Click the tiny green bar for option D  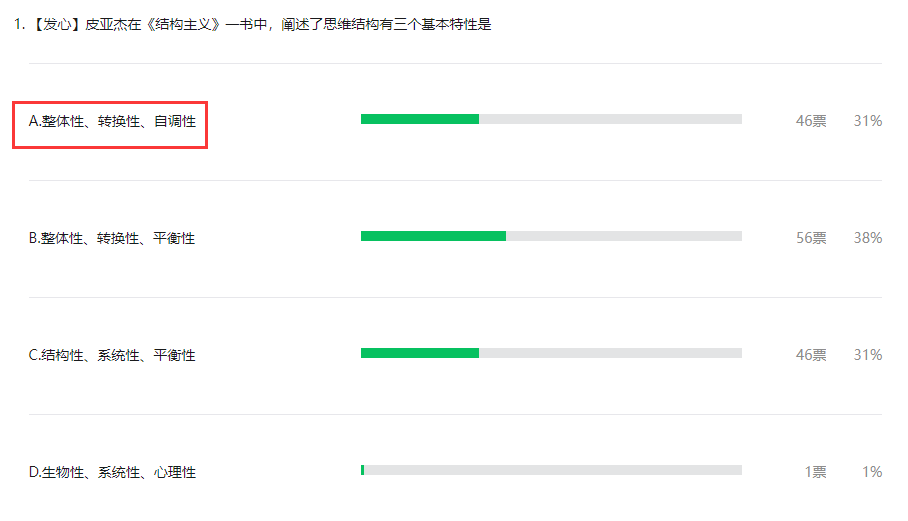[x=363, y=470]
